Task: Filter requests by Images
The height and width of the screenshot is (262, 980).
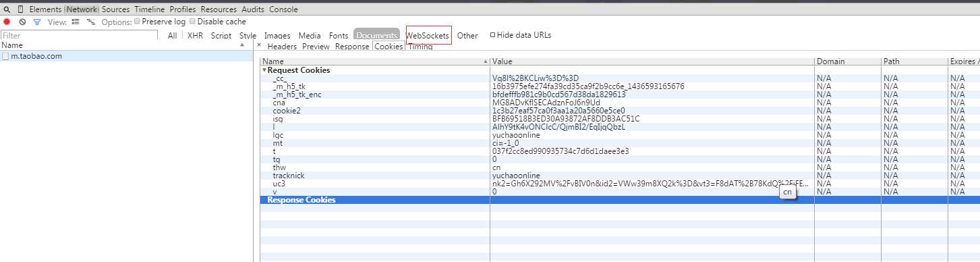Action: point(277,35)
